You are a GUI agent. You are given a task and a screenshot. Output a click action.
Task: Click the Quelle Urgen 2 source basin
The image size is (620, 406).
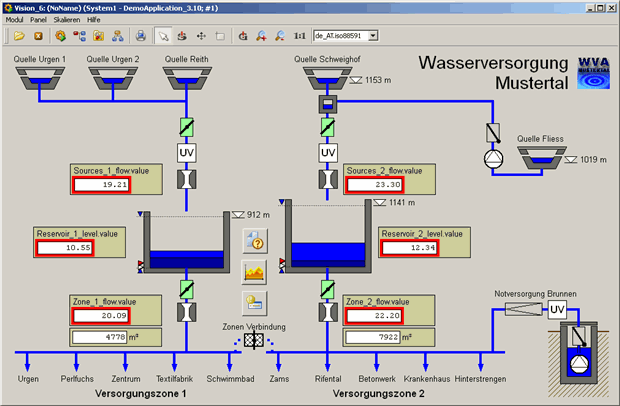coord(113,78)
